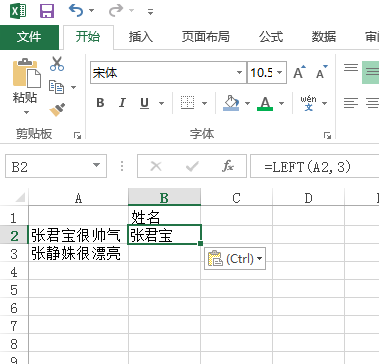Click the Excel application icon
The height and width of the screenshot is (364, 379).
(18, 11)
